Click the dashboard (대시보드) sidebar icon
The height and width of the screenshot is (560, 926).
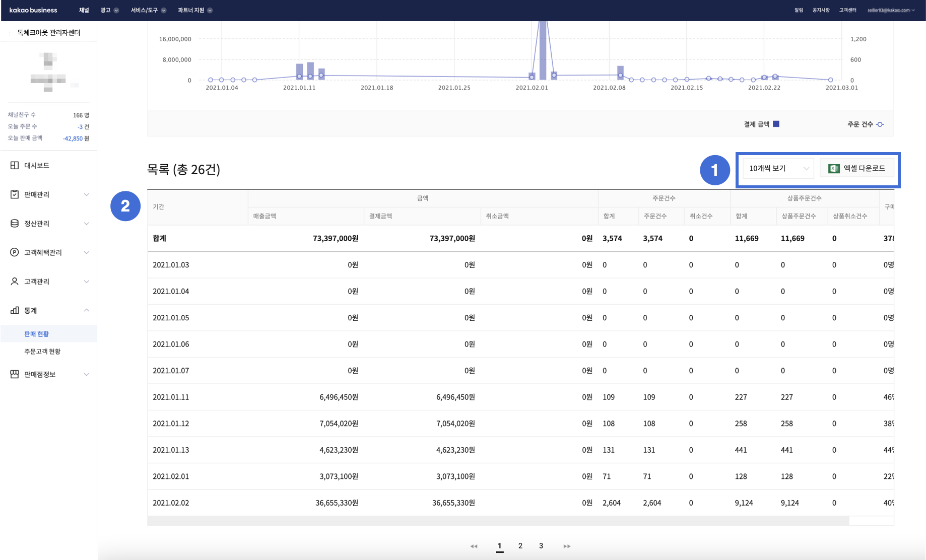[15, 165]
